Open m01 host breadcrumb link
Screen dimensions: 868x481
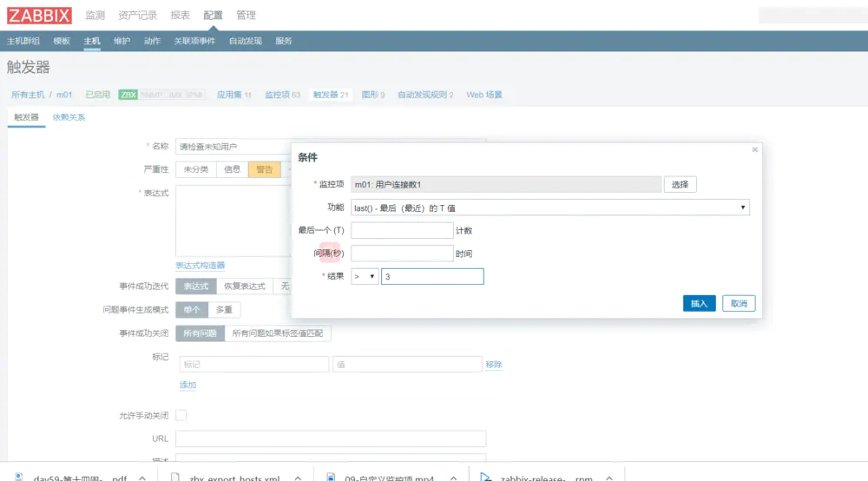[x=64, y=95]
